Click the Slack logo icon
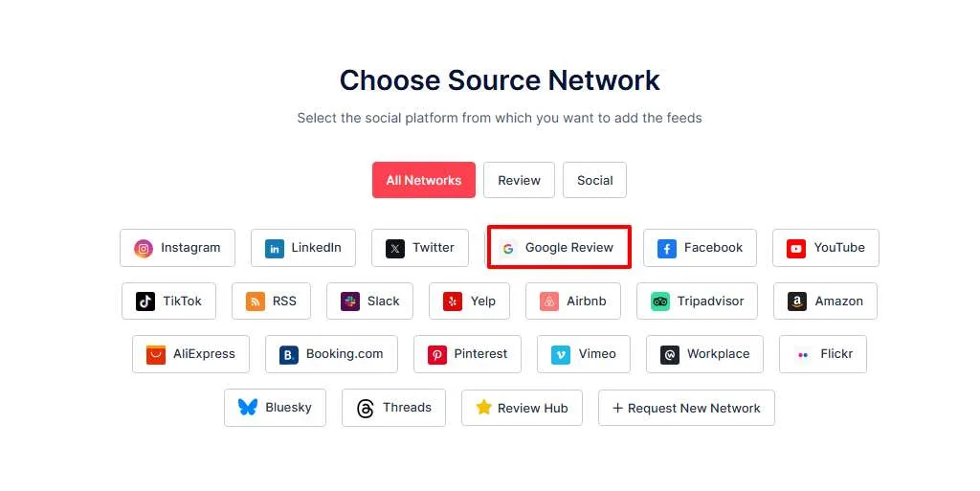980x491 pixels. (x=350, y=301)
